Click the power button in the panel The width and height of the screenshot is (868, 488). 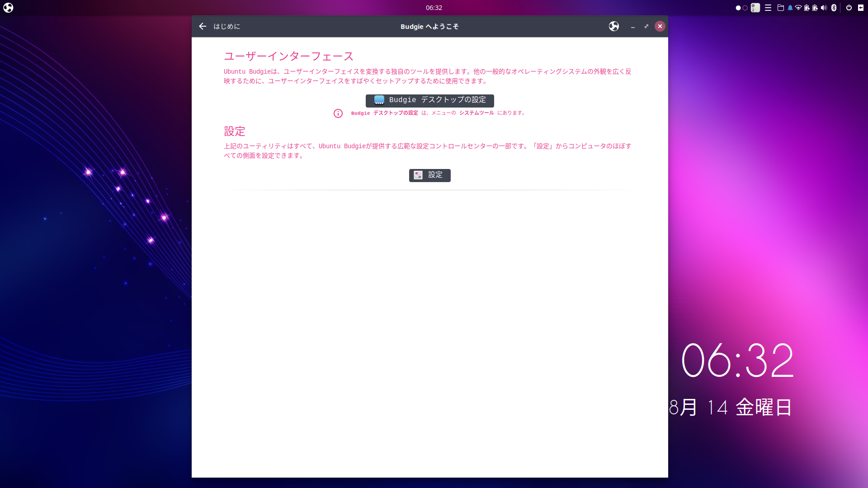click(849, 8)
